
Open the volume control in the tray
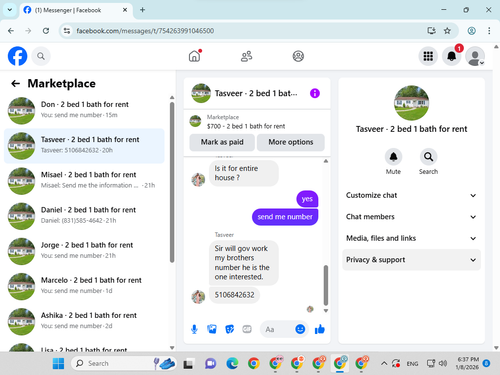tap(443, 363)
